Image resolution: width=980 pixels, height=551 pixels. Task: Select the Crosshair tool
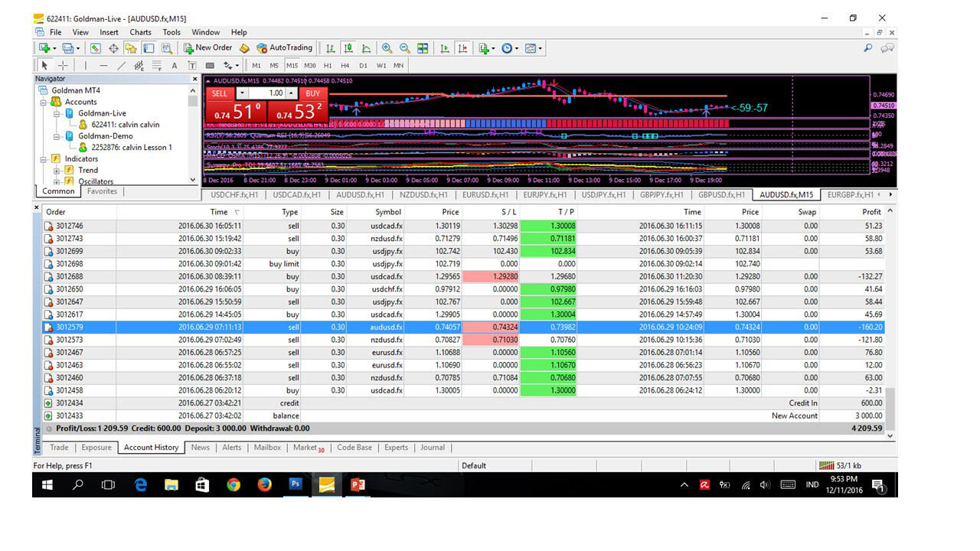(x=63, y=65)
